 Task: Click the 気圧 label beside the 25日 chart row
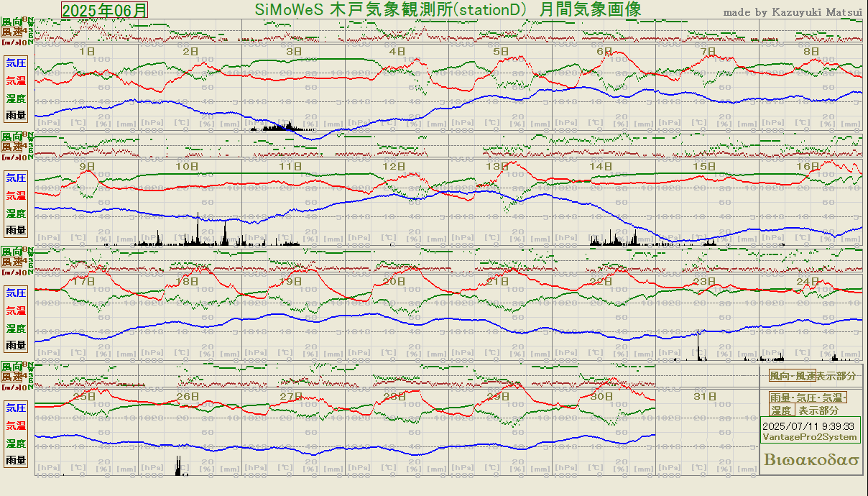tap(17, 408)
